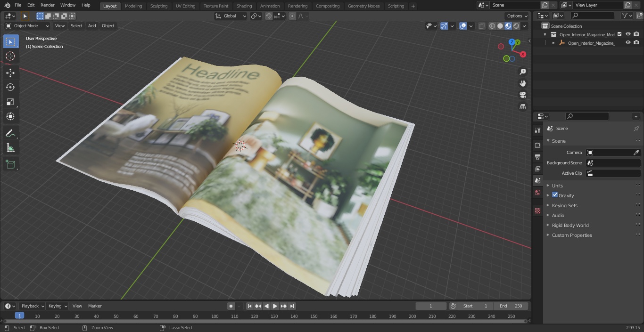Select the Select Box tool in left toolbar
The height and width of the screenshot is (332, 644).
10,41
